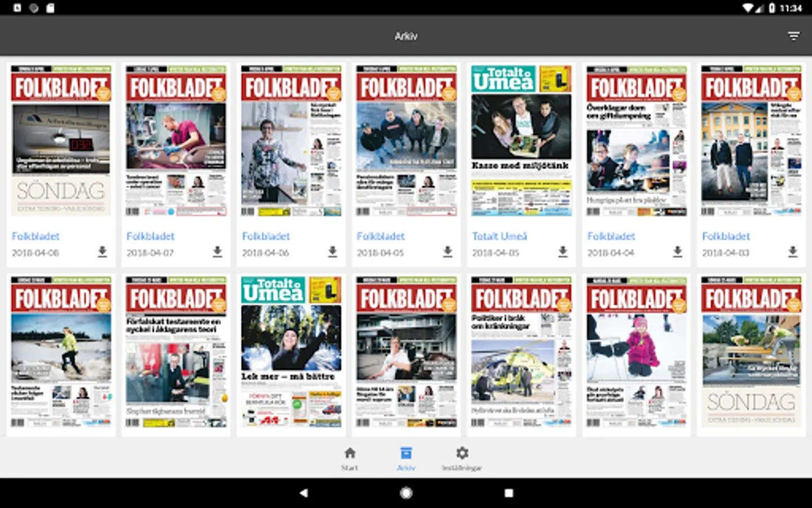Click date text 2018-04-06
The width and height of the screenshot is (812, 508).
pos(266,253)
